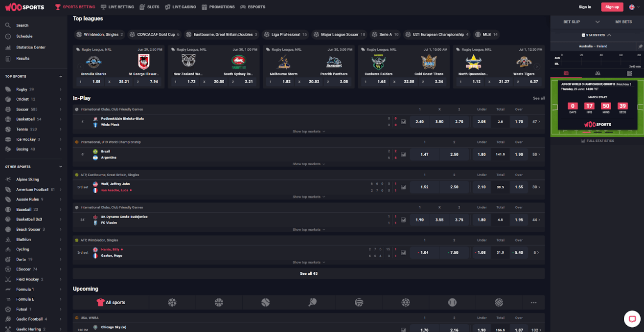The image size is (644, 332).
Task: Open stats chart icon for Podbeskidzie vs Wisla Plock
Action: 403,122
